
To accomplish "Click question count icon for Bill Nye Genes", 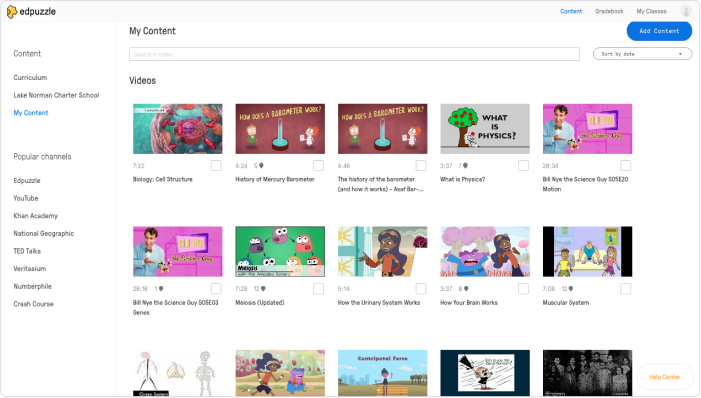I will (x=161, y=289).
